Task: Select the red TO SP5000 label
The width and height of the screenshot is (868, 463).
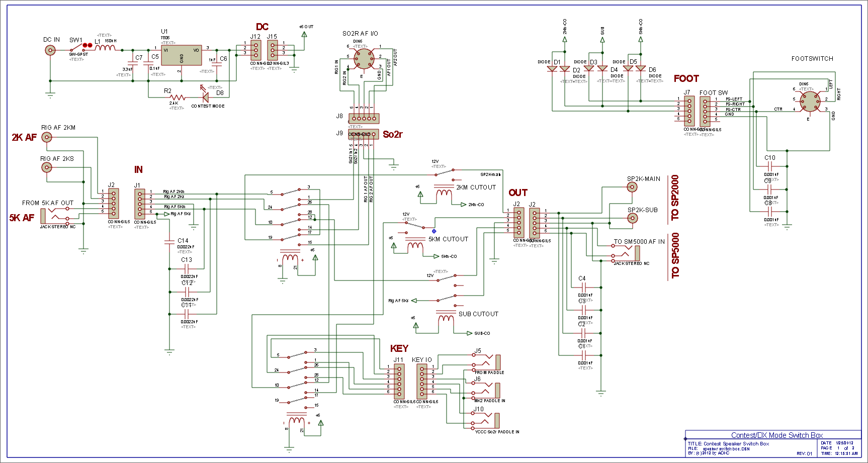Action: pos(675,256)
